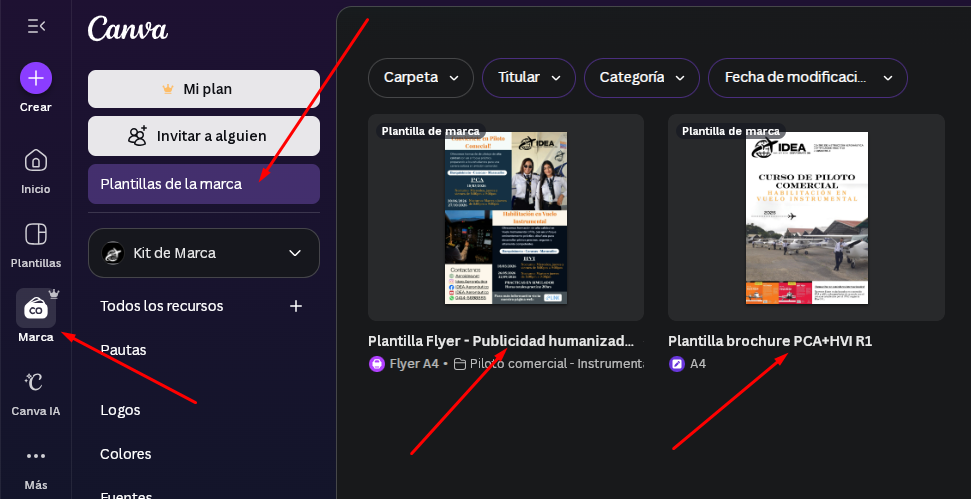The width and height of the screenshot is (971, 499).
Task: Collapse the sidebar menu icon
Action: 36,26
